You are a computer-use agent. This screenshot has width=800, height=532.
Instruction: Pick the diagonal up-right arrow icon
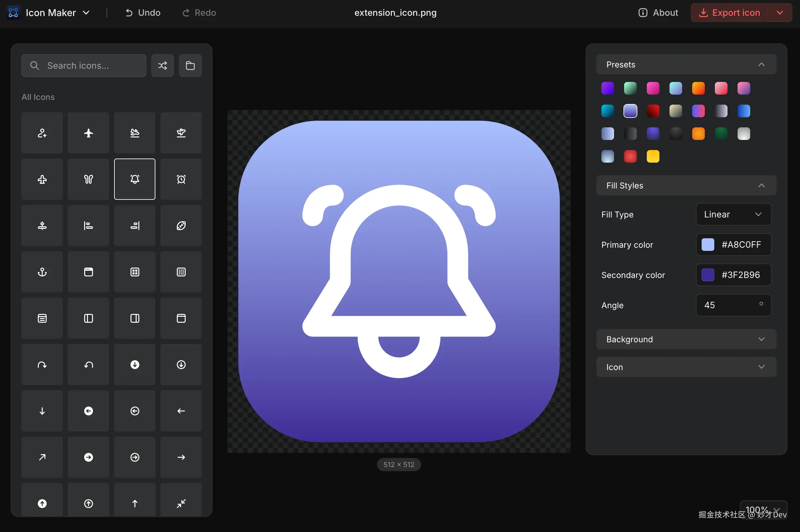pyautogui.click(x=42, y=457)
